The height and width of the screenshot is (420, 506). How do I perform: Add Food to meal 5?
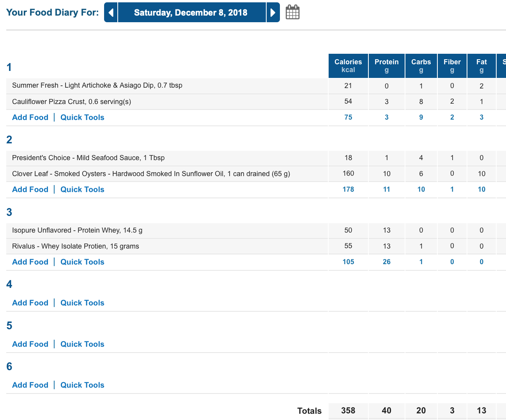(30, 344)
